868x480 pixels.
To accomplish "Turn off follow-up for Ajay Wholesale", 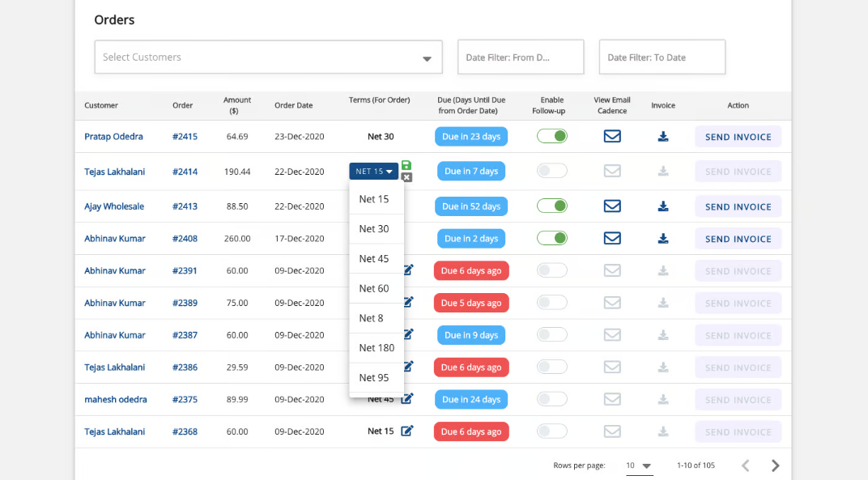I will click(x=552, y=206).
